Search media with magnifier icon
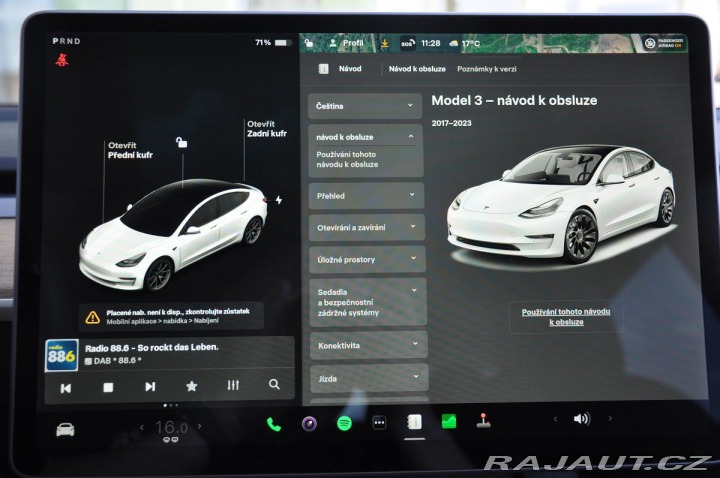Image resolution: width=720 pixels, height=478 pixels. tap(274, 384)
